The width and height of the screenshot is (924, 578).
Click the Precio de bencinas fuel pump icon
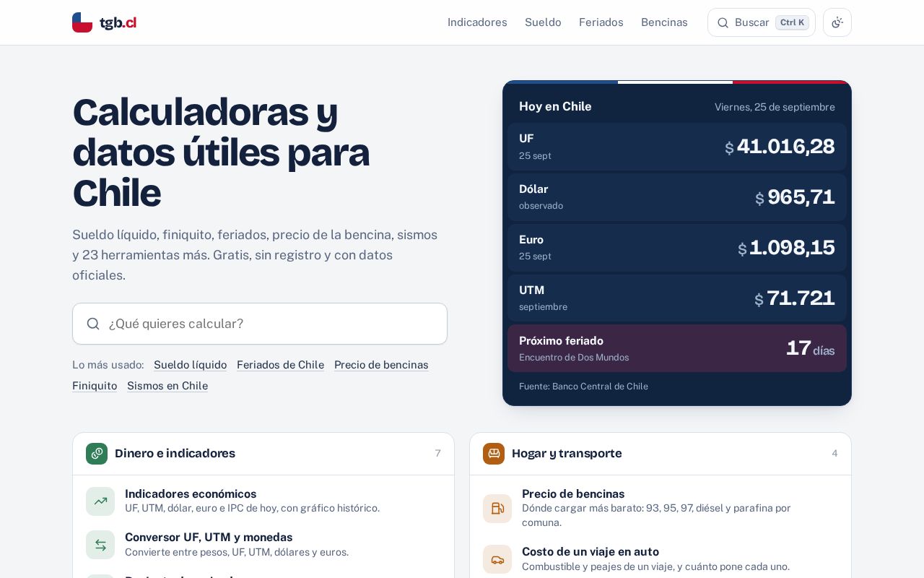tap(497, 509)
